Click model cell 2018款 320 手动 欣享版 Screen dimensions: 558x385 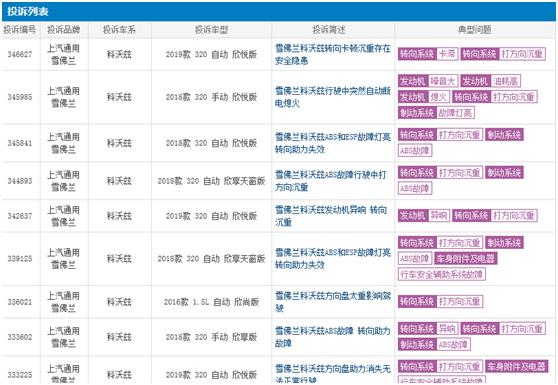coord(211,337)
